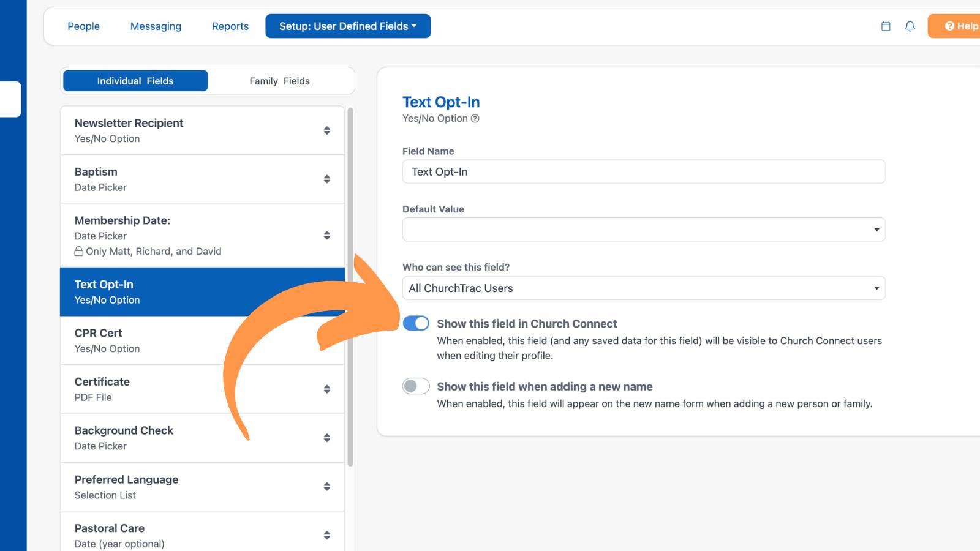Click reorder handle for Preferred Language
The width and height of the screenshot is (980, 551).
[327, 487]
